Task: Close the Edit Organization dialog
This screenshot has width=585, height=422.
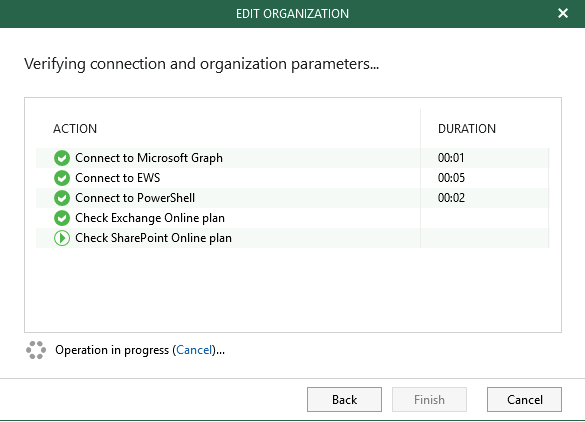Action: point(563,13)
